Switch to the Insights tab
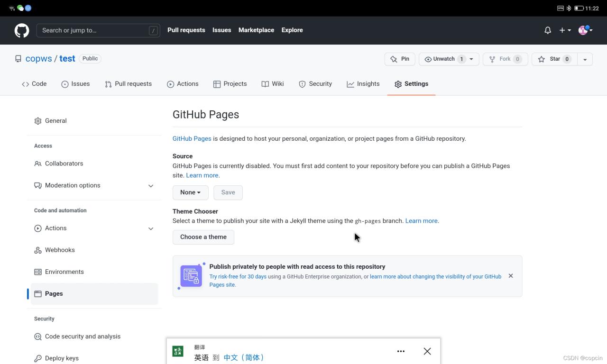Viewport: 607px width, 364px height. [x=363, y=84]
